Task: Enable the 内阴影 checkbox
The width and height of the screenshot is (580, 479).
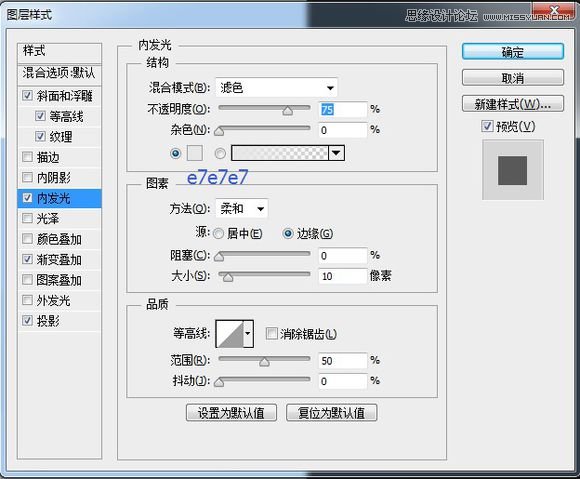Action: [27, 177]
